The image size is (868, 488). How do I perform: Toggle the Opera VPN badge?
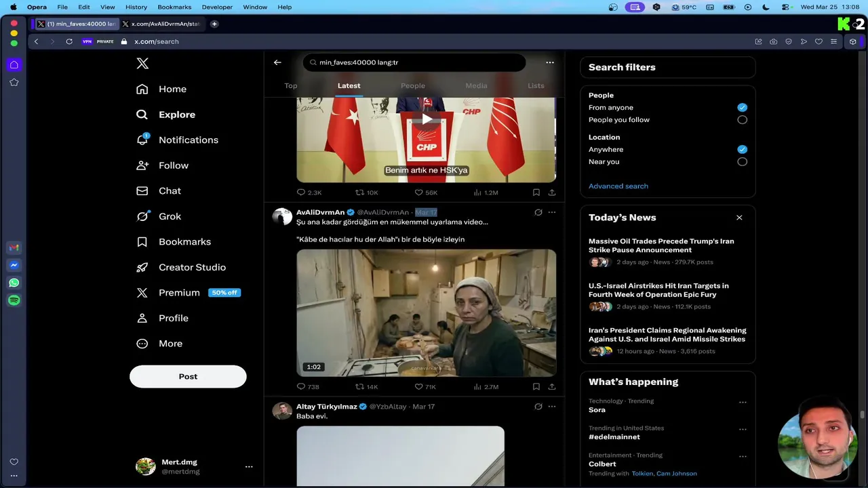87,41
